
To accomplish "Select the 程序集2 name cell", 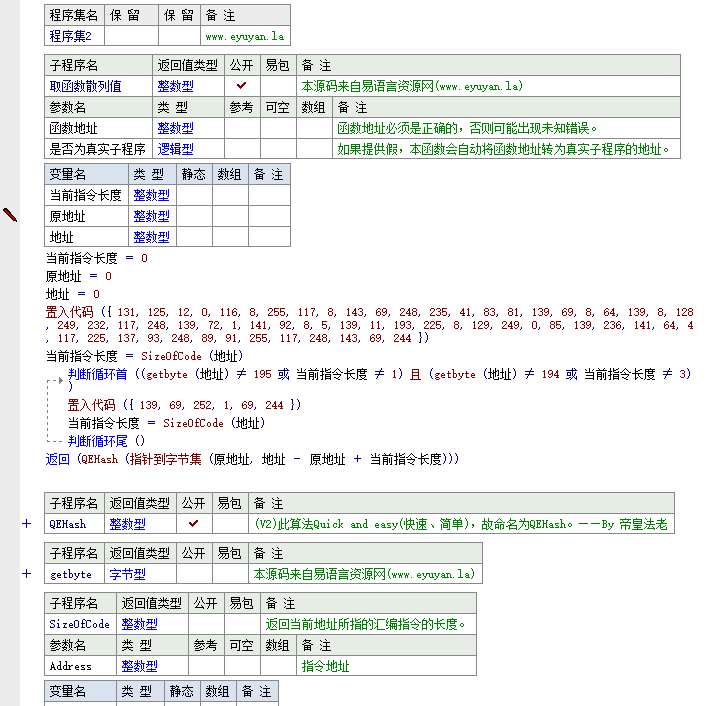I will point(74,36).
